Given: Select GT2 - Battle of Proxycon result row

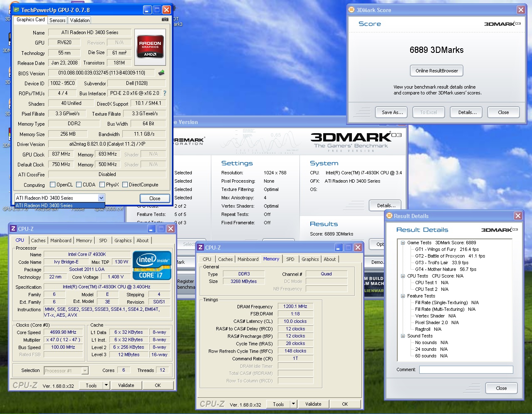Looking at the screenshot, I should [x=450, y=256].
